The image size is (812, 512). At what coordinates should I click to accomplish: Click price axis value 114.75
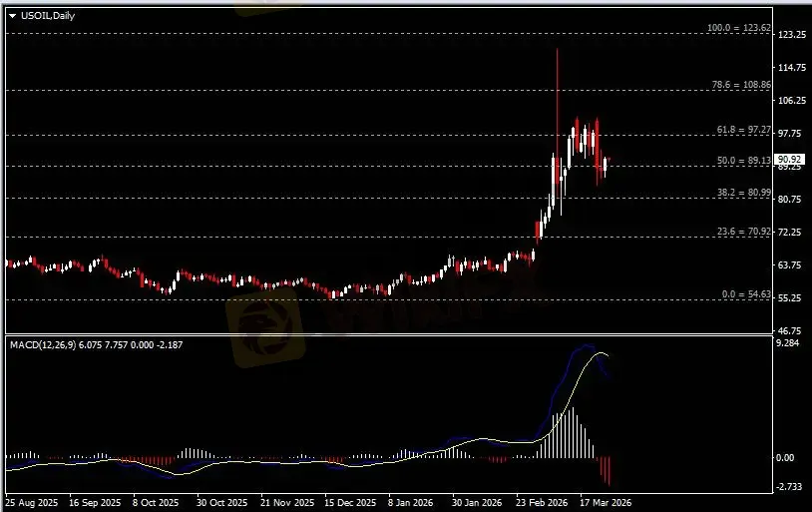pyautogui.click(x=792, y=68)
